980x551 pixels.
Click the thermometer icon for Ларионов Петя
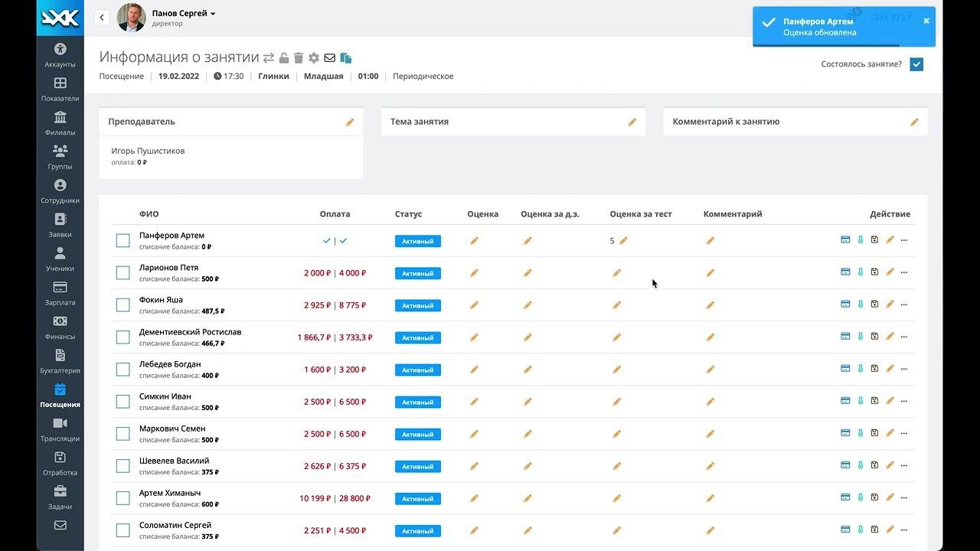(x=861, y=272)
